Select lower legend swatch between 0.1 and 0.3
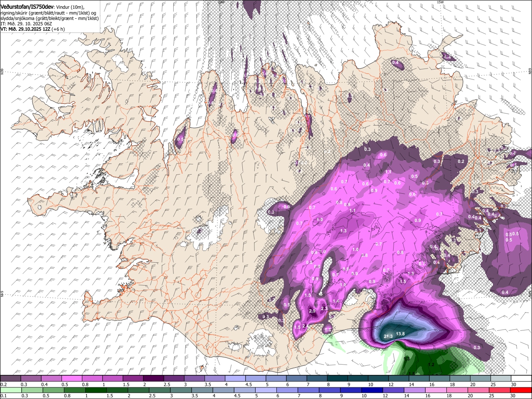This screenshot has width=532, height=399. click(11, 390)
